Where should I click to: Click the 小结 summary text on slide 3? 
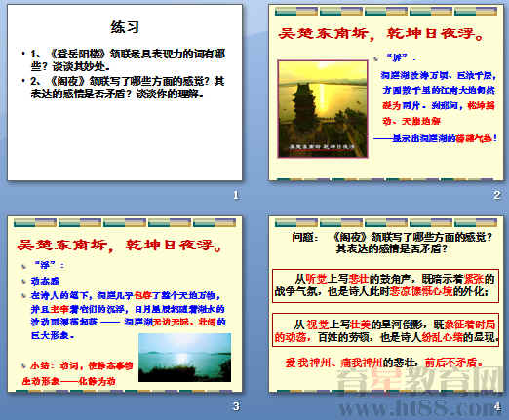click(x=77, y=373)
